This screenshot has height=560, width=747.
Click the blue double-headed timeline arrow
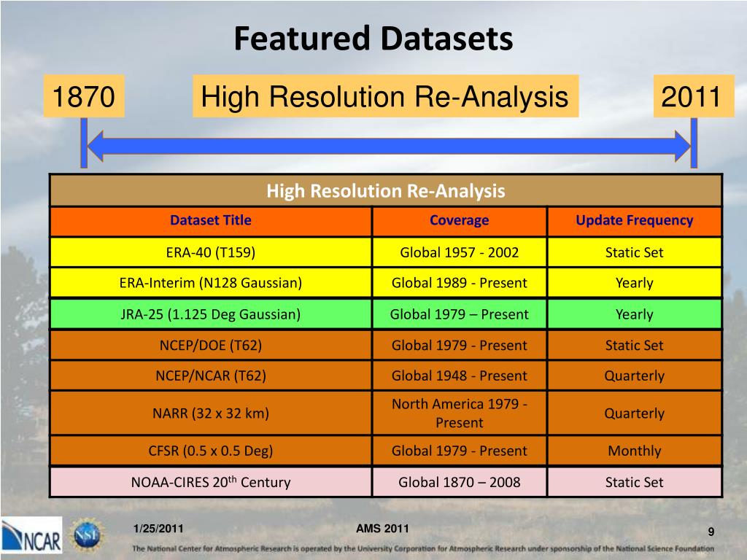pyautogui.click(x=389, y=146)
